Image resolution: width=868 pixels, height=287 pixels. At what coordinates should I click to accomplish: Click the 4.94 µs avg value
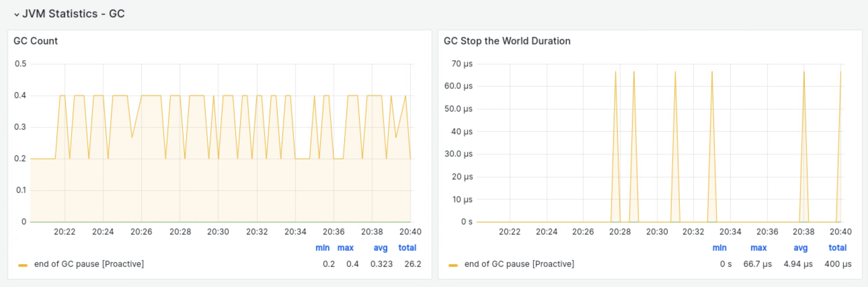click(798, 264)
